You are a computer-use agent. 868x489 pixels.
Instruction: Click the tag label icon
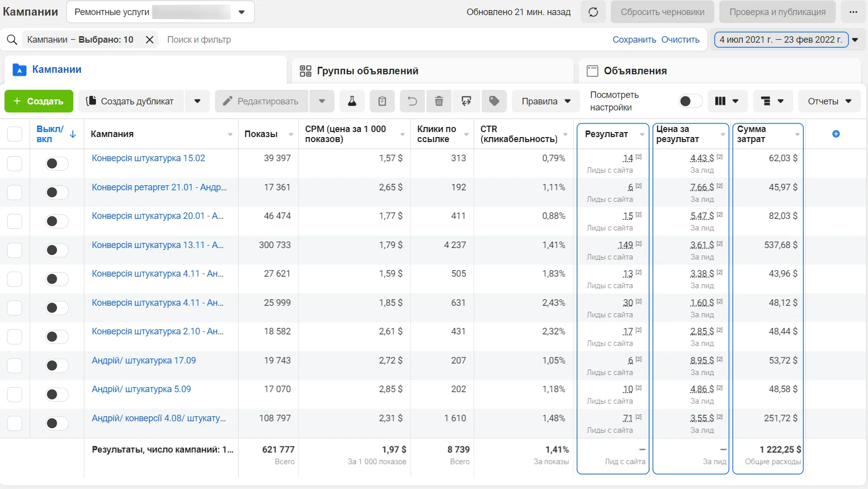(494, 101)
